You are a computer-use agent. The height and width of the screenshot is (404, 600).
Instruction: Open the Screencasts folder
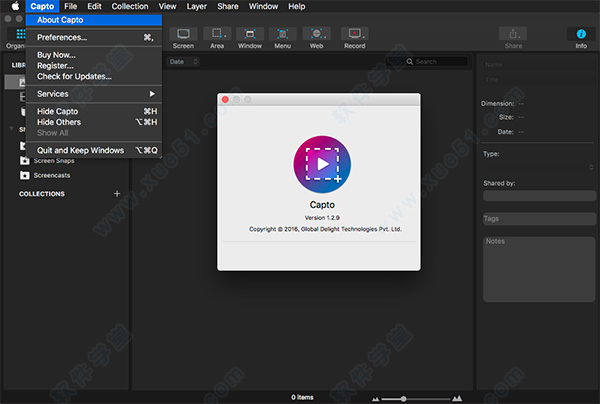pyautogui.click(x=45, y=175)
